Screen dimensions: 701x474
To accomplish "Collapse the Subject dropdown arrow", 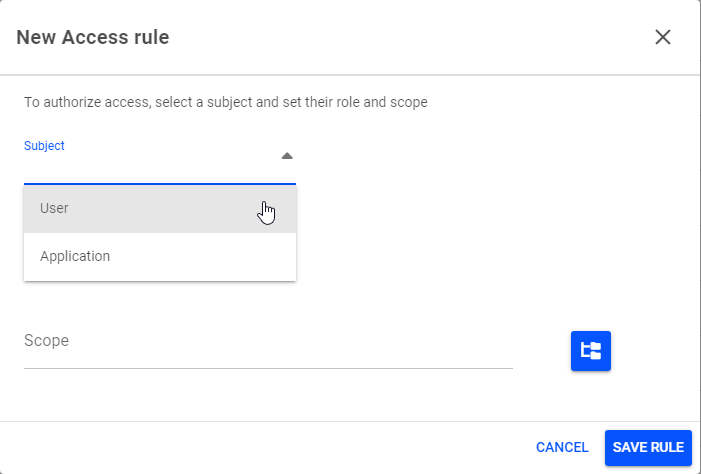I will click(x=287, y=156).
